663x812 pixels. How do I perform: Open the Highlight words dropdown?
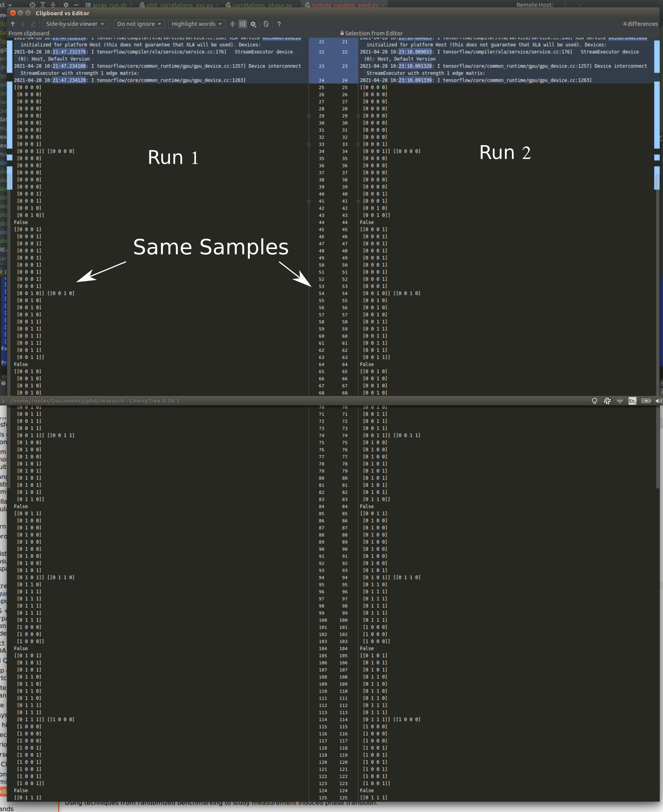[x=196, y=24]
